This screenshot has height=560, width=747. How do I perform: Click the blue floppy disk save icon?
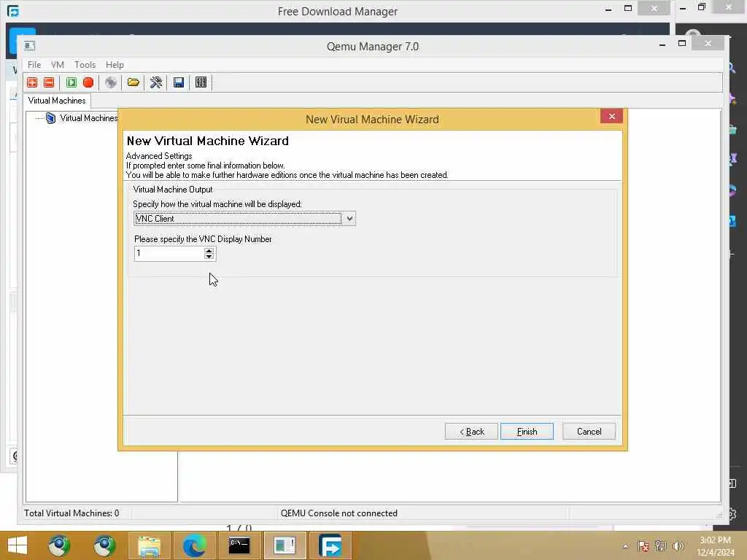click(x=179, y=82)
